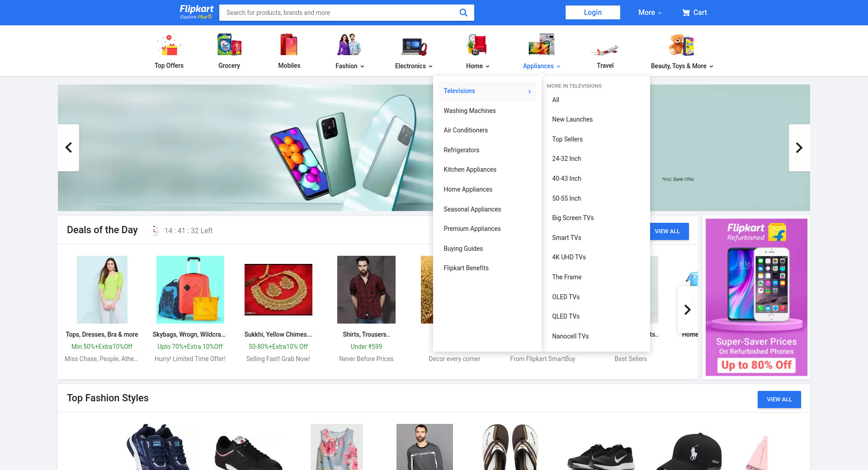Expand the More dropdown in header
The width and height of the screenshot is (868, 470).
coord(650,13)
